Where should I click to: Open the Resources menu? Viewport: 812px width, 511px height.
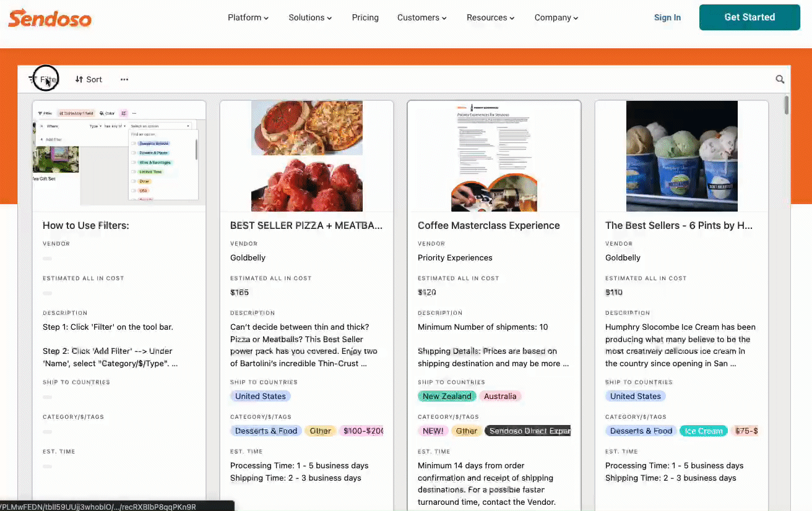click(490, 18)
